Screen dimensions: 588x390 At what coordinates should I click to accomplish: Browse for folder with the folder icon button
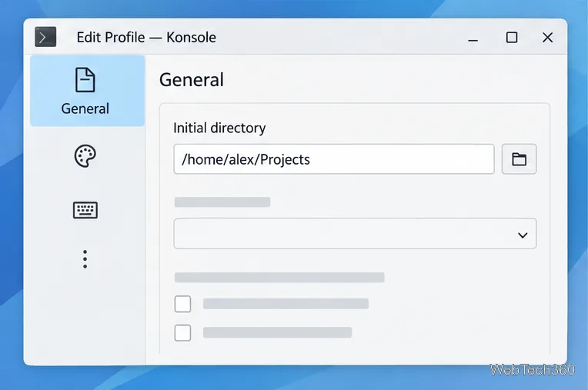(x=519, y=159)
